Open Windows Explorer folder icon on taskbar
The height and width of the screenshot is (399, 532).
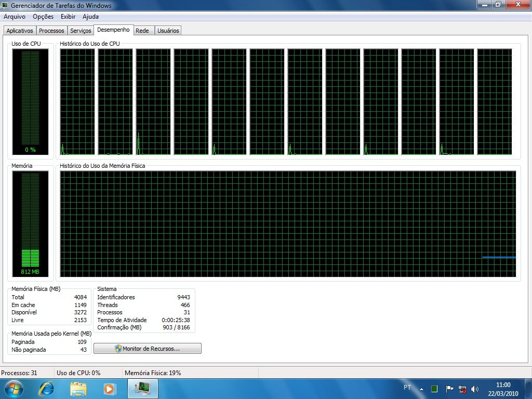click(78, 389)
